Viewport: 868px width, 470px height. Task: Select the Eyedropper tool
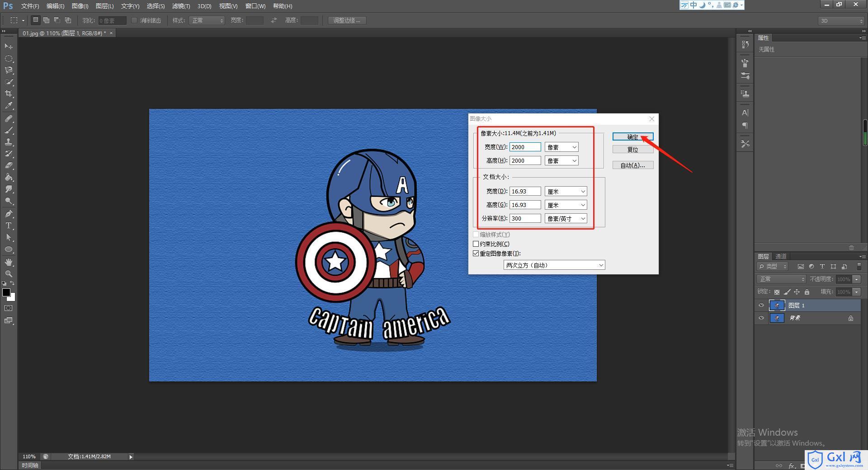[x=9, y=106]
